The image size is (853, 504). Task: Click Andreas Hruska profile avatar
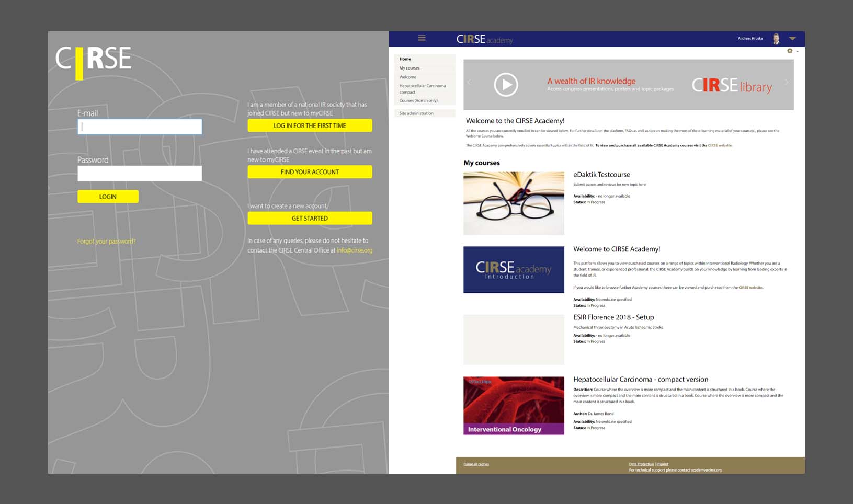(x=776, y=39)
